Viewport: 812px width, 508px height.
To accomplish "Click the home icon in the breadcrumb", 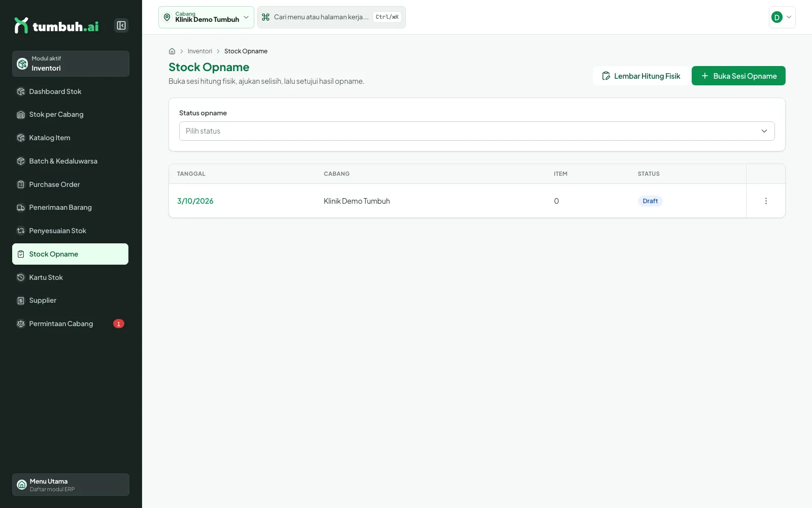I will point(172,51).
